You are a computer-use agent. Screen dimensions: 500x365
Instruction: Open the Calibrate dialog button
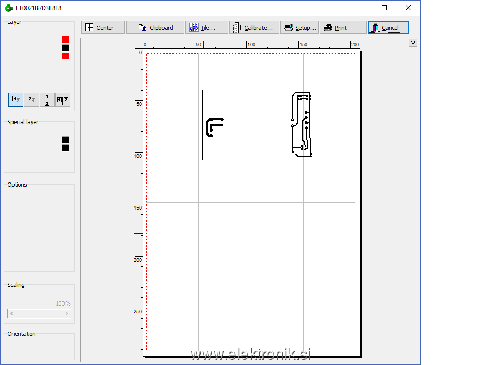coord(254,27)
